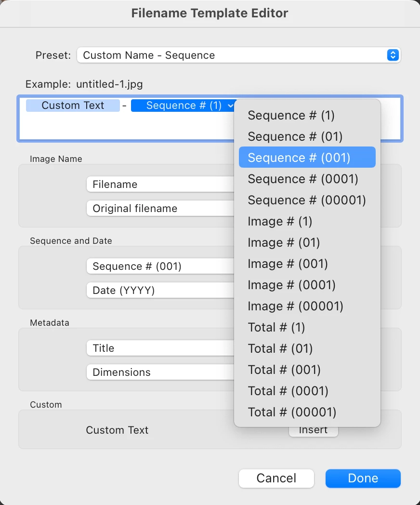420x505 pixels.
Task: Pick Total # (00001) entry
Action: tap(292, 412)
